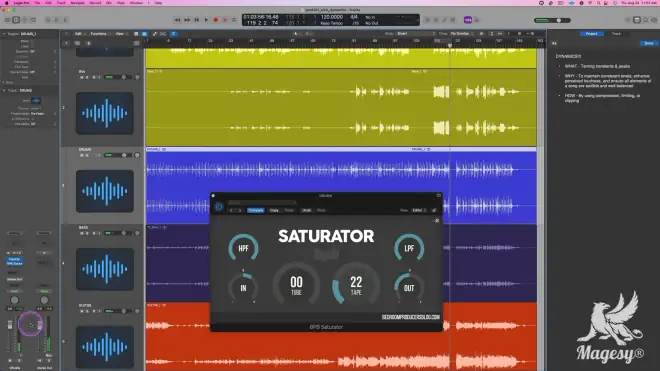Click the TAPE amount dial showing 22

356,285
